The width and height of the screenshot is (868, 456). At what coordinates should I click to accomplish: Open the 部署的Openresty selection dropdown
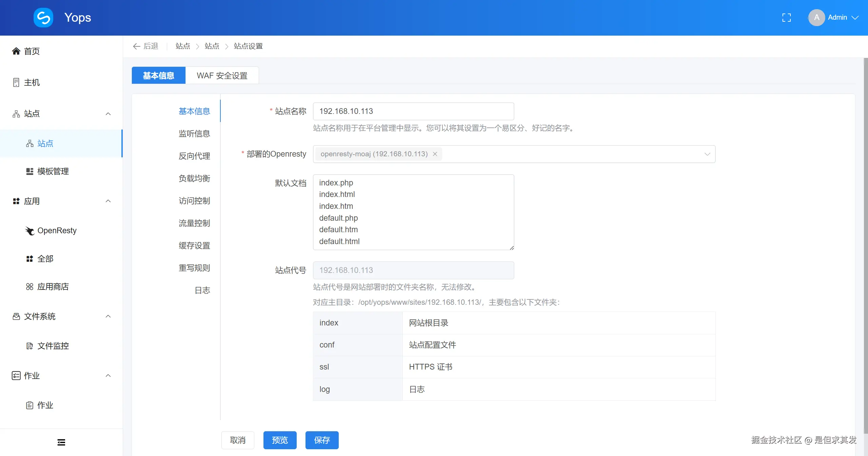pos(707,154)
